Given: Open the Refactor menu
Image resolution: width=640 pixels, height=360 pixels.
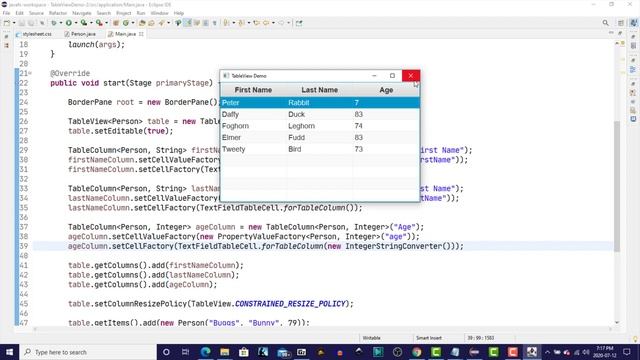Looking at the screenshot, I should pyautogui.click(x=58, y=13).
